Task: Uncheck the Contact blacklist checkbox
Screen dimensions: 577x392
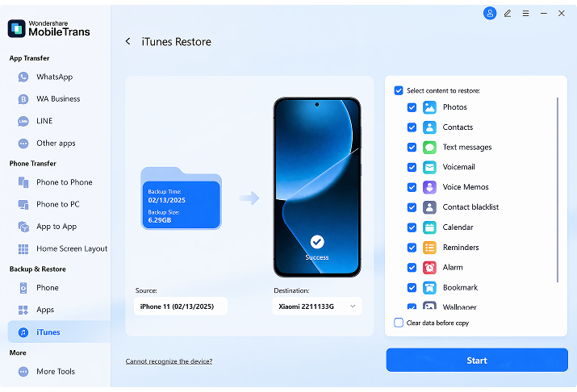Action: point(412,207)
